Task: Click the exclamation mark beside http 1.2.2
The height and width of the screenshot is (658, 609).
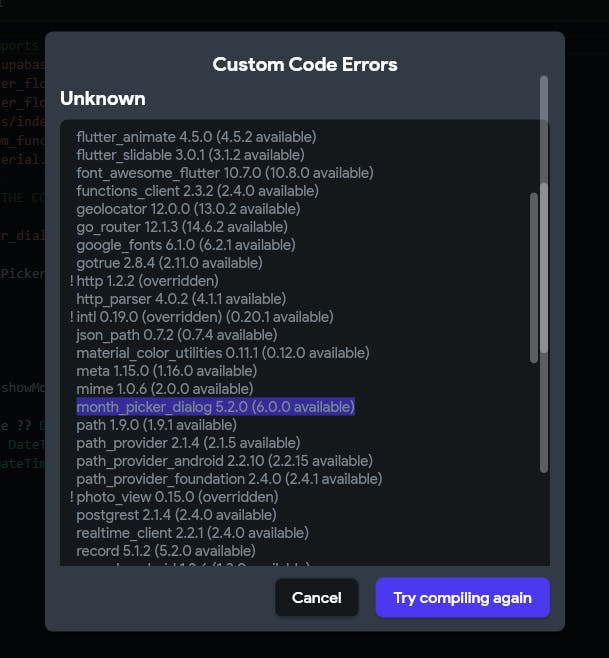Action: pos(72,281)
